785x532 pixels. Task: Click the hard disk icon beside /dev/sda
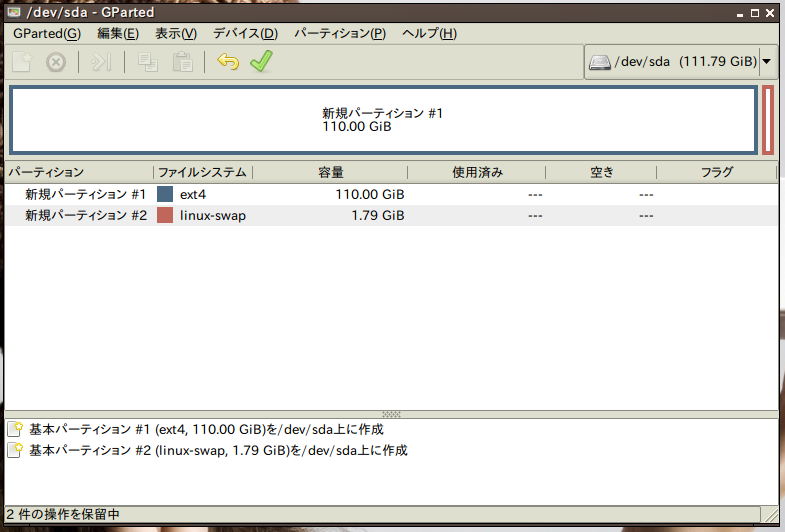[x=599, y=62]
